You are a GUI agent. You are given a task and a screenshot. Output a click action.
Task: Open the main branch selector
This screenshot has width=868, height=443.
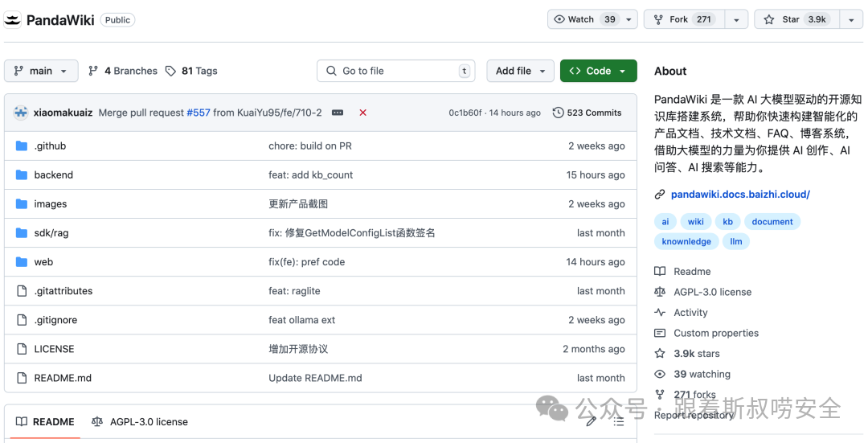point(41,71)
